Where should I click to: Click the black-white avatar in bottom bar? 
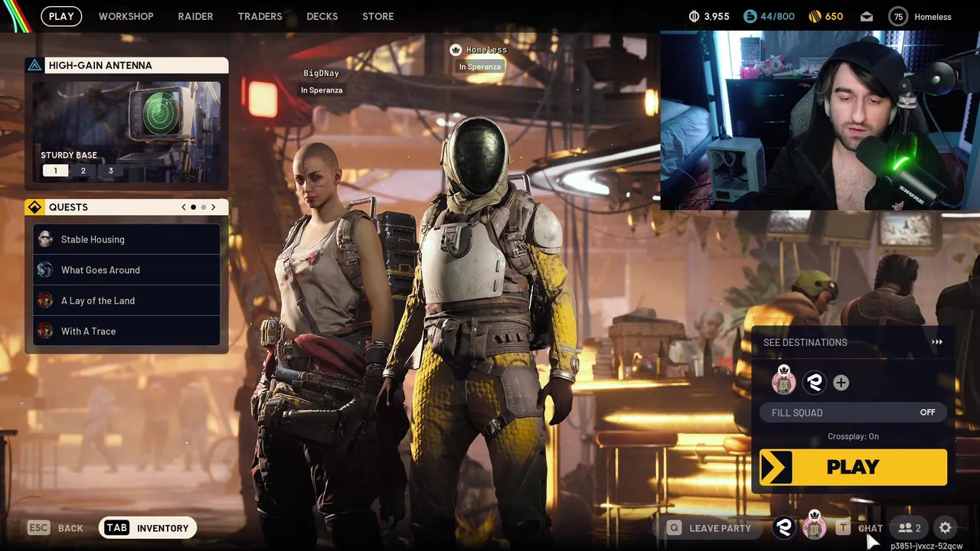pos(783,527)
